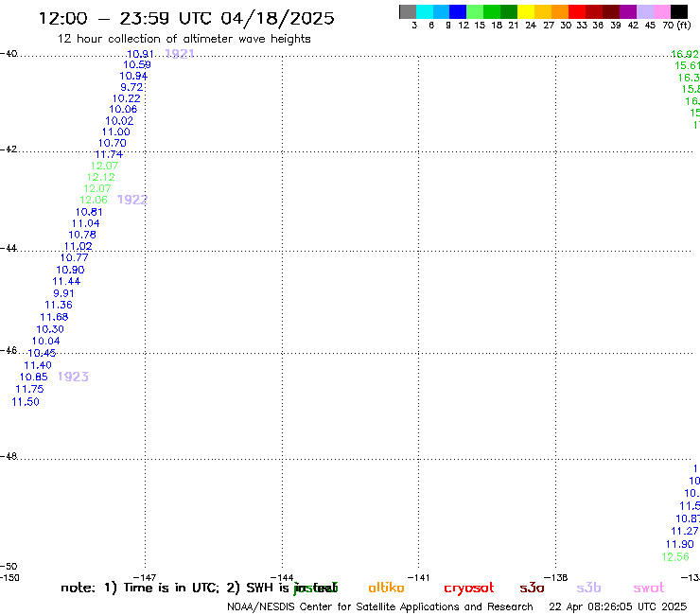Click the wave height value '10.91'
Viewport: 700px width, 615px height.
140,54
